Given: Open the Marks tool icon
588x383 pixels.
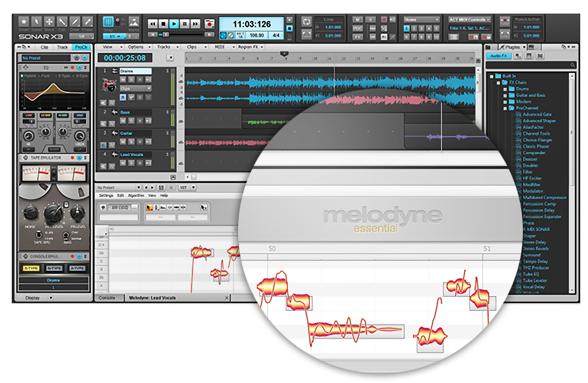Looking at the screenshot, I should [x=133, y=22].
